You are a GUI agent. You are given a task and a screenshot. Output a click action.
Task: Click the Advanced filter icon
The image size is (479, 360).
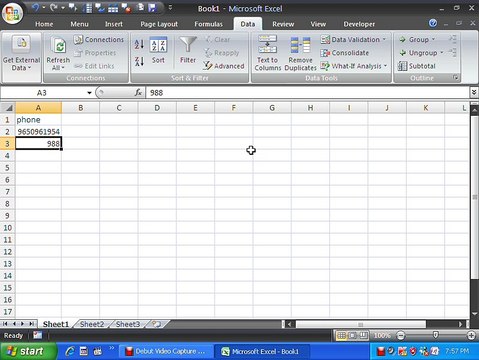[208, 66]
